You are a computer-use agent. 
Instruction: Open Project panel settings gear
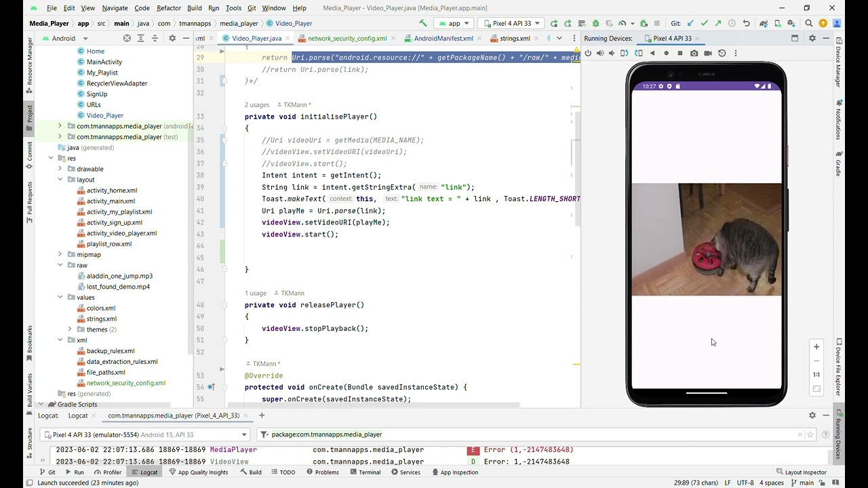click(172, 38)
